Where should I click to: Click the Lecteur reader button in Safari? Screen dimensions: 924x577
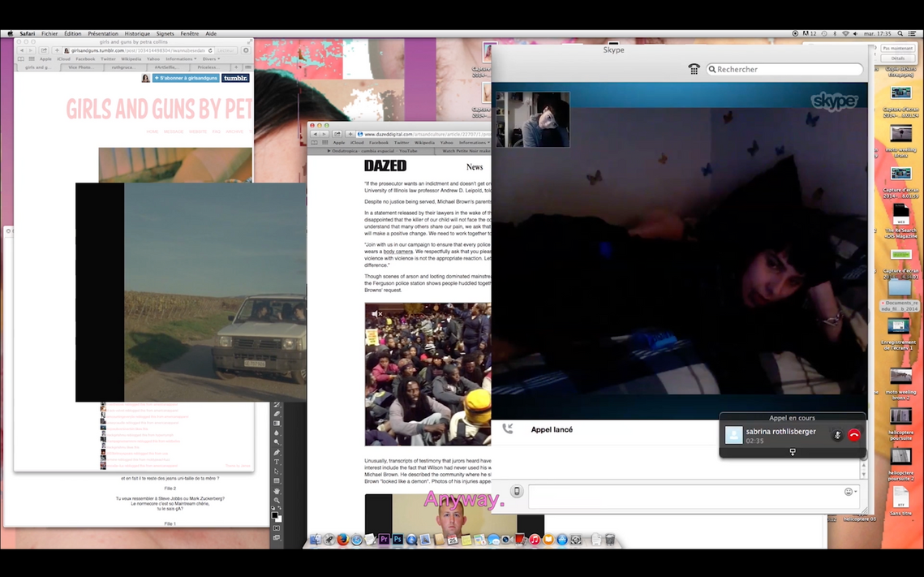(x=225, y=50)
